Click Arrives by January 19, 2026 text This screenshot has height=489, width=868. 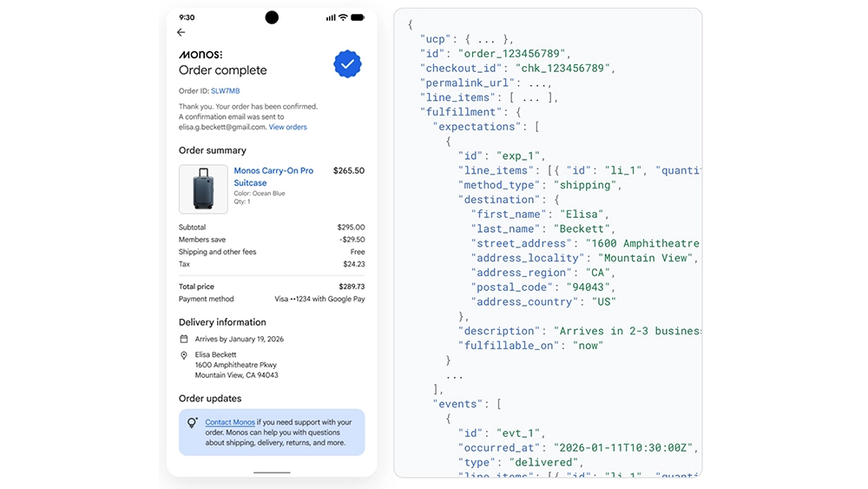point(240,339)
